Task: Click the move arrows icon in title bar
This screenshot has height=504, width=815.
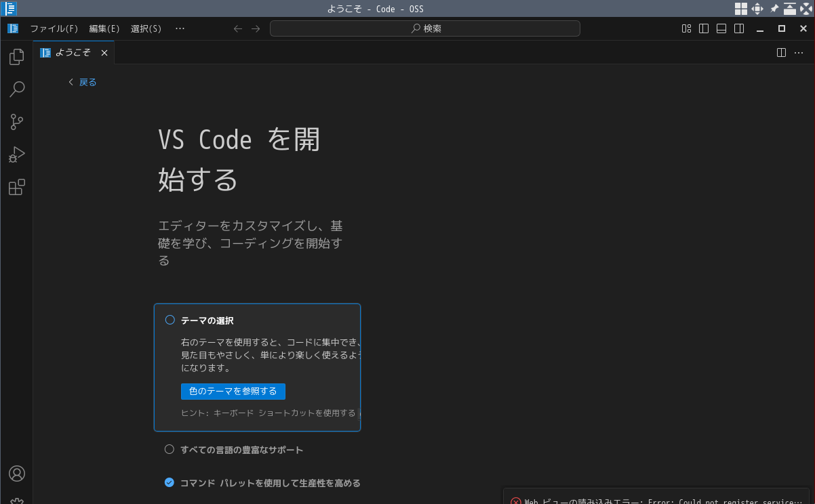Action: [757, 9]
